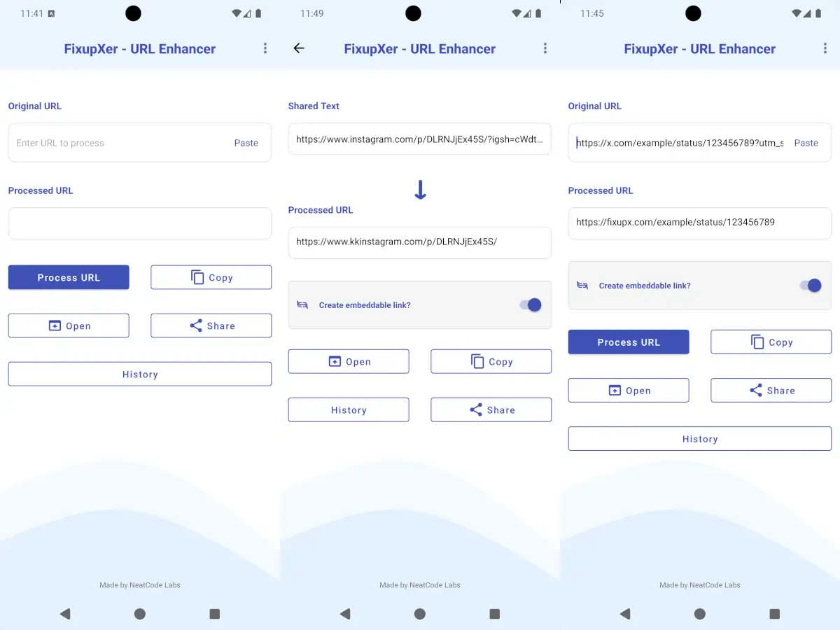Viewport: 840px width, 630px height.
Task: Open the overflow menu on the 11:41 screen
Action: tap(265, 48)
